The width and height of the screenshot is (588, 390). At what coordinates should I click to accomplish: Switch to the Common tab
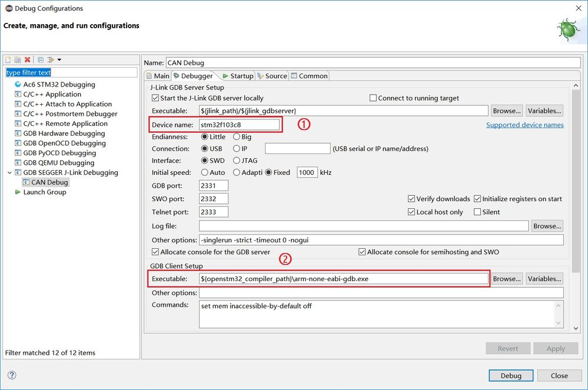pyautogui.click(x=310, y=76)
